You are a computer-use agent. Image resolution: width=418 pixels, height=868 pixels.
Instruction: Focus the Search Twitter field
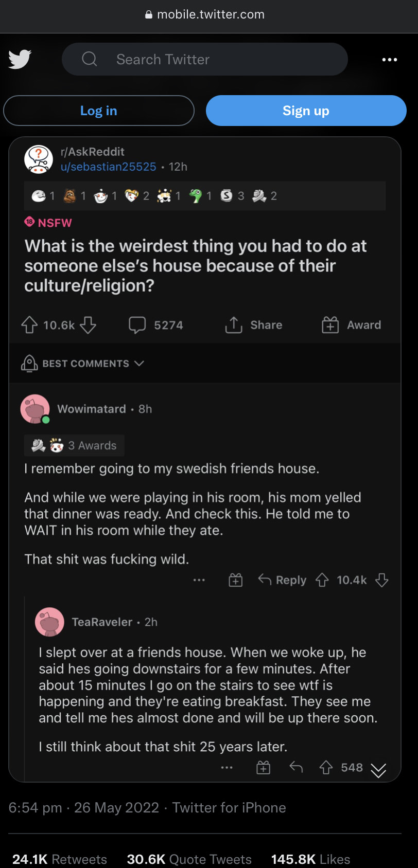(x=205, y=59)
